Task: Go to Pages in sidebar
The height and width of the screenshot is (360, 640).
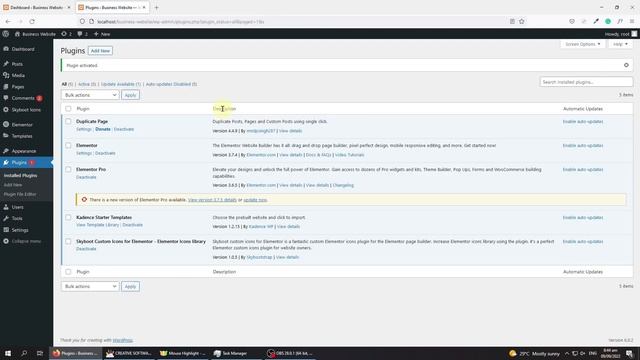Action: 18,87
